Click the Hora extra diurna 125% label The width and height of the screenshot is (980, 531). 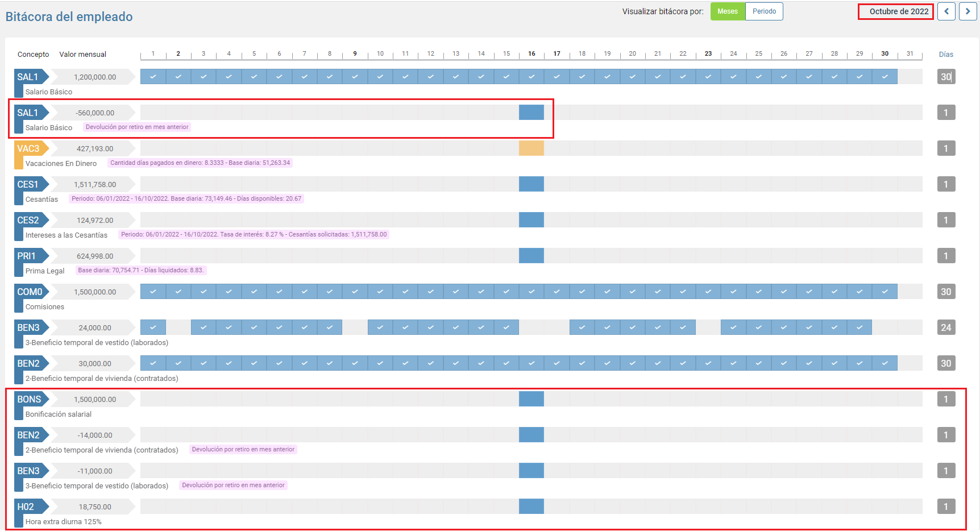pos(64,521)
